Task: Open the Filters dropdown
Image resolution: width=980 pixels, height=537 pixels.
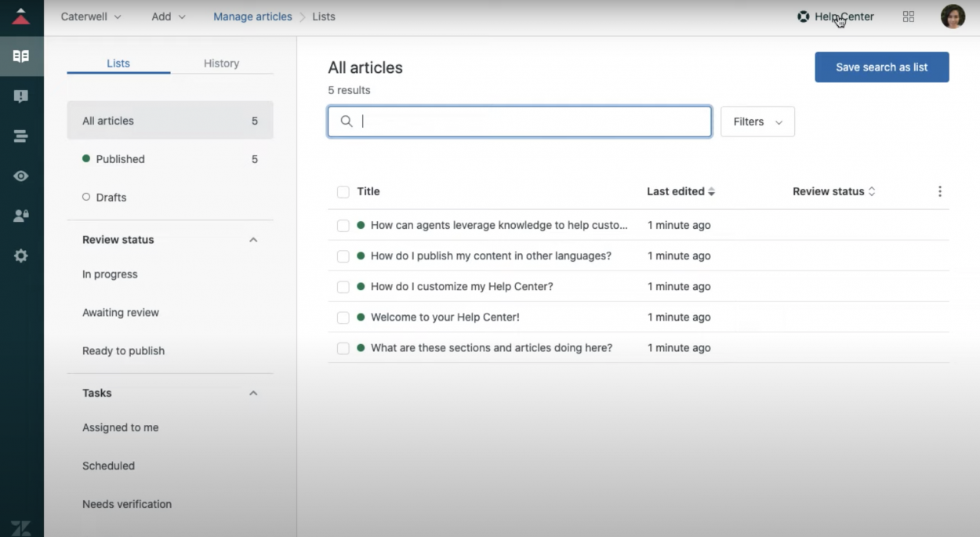Action: tap(757, 122)
